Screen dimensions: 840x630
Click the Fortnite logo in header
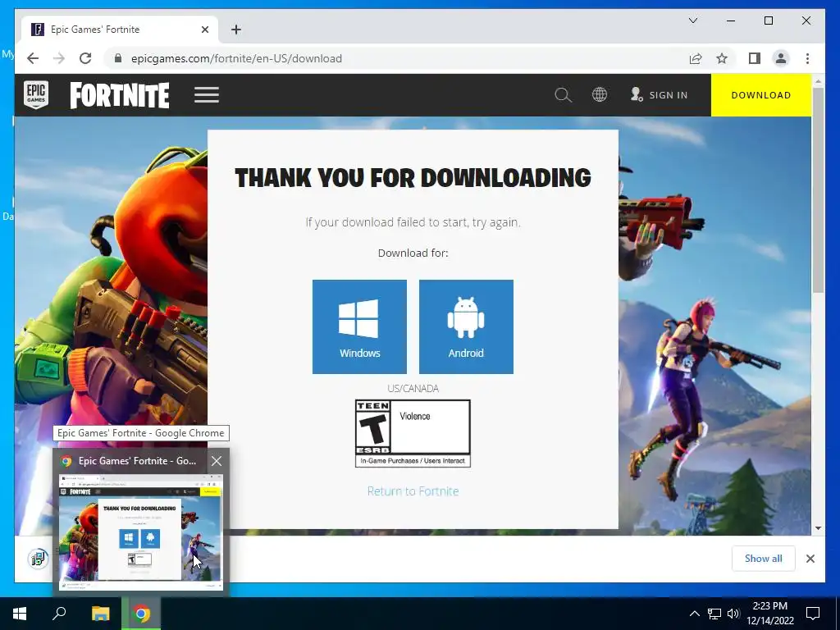pos(120,95)
